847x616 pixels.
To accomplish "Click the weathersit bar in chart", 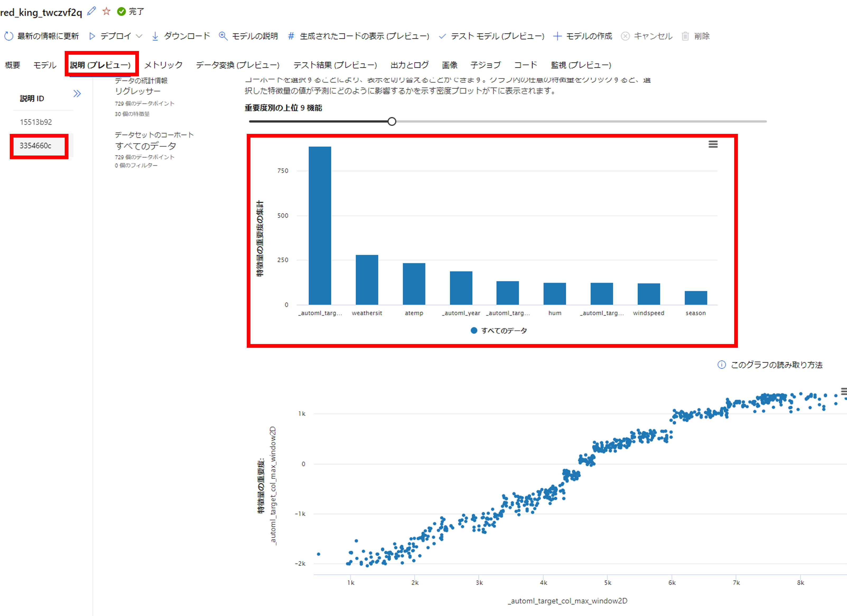I will tap(367, 279).
